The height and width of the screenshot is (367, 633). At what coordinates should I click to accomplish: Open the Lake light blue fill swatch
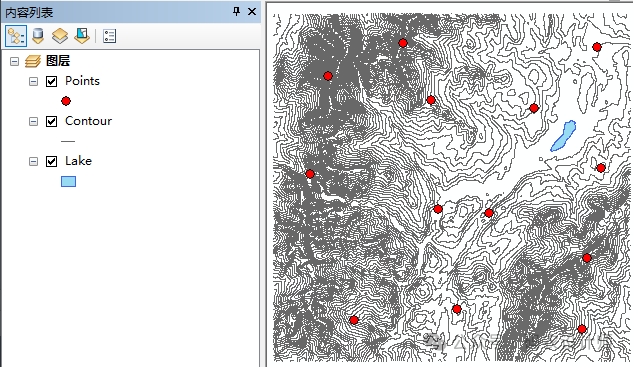coord(69,181)
